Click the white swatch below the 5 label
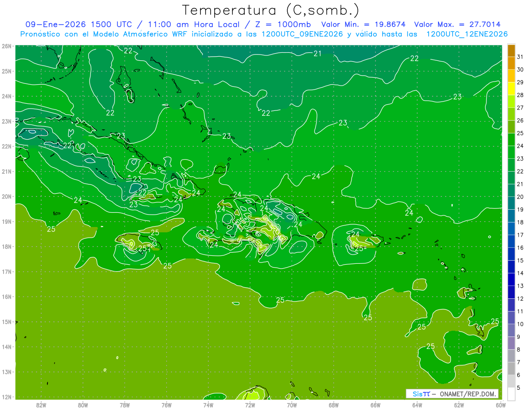The image size is (532, 411). pyautogui.click(x=511, y=393)
